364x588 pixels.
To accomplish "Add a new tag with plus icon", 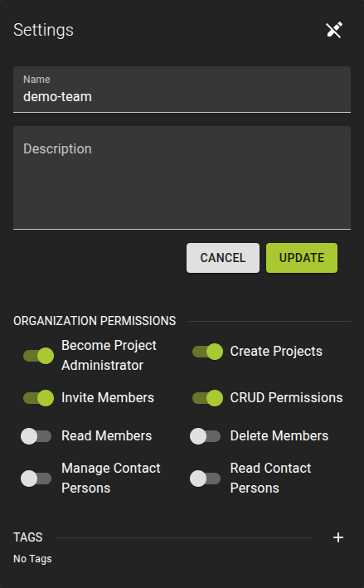I will [x=338, y=537].
